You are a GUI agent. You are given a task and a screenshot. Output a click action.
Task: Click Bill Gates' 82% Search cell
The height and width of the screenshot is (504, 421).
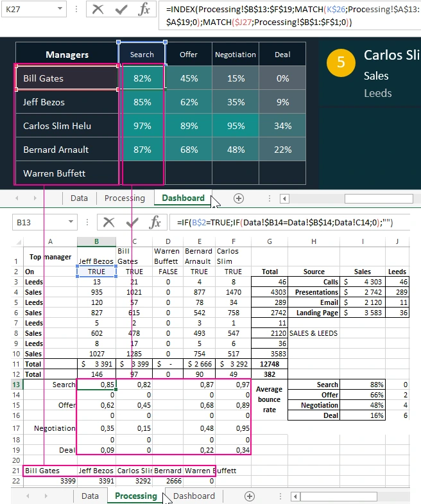(x=142, y=78)
